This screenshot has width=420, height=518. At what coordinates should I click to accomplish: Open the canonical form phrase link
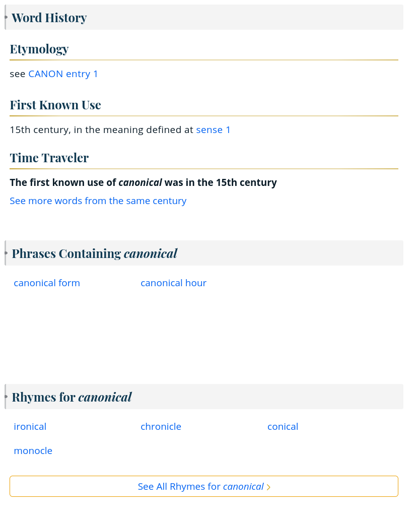pos(47,283)
